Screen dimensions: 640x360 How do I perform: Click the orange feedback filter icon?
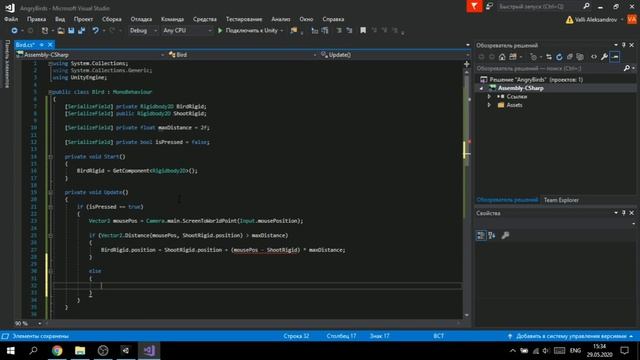tap(474, 7)
